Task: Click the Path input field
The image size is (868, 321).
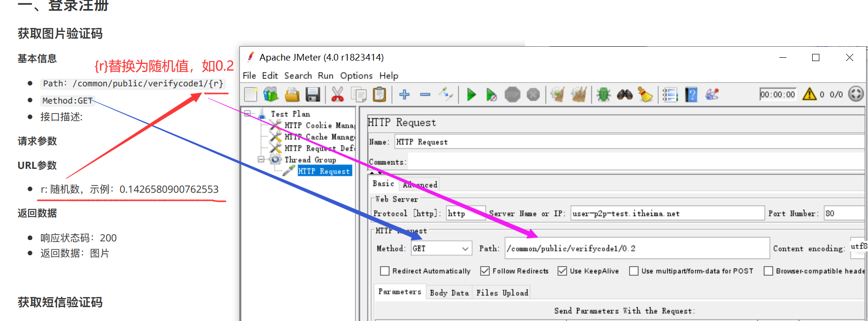Action: (637, 248)
